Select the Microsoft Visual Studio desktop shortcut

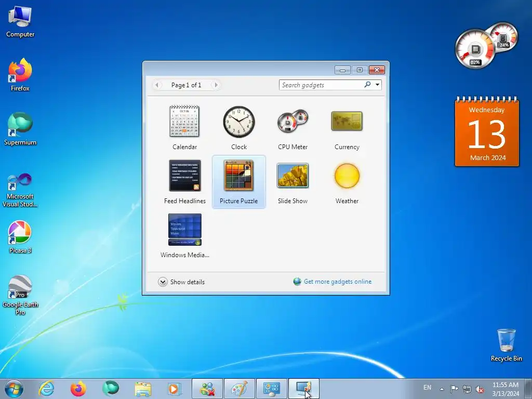pyautogui.click(x=20, y=190)
